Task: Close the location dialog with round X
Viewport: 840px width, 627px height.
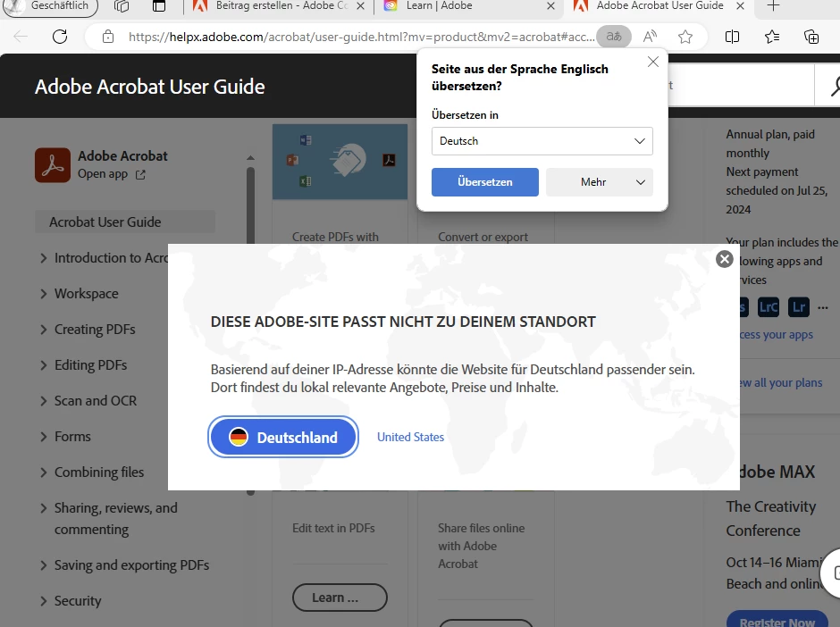Action: click(725, 259)
